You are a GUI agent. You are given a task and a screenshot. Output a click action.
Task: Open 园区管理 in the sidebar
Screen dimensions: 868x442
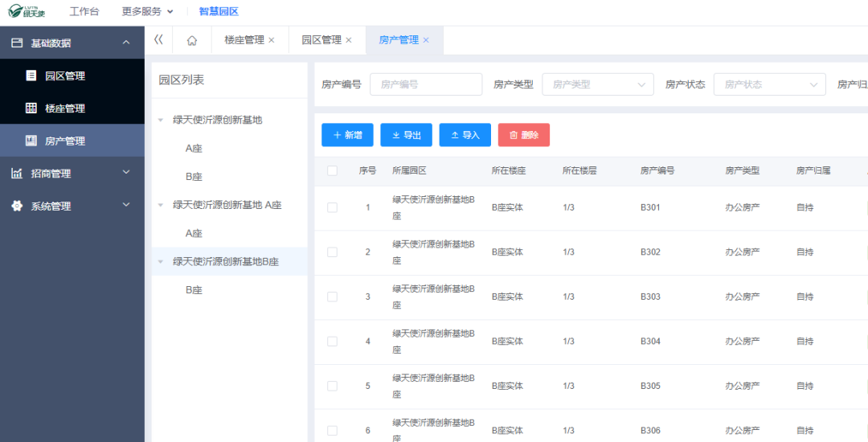click(64, 76)
